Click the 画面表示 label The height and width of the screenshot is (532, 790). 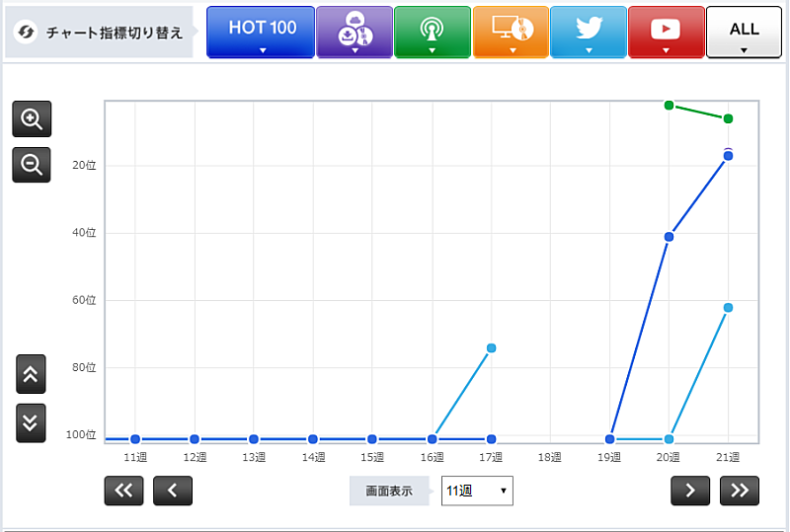389,491
